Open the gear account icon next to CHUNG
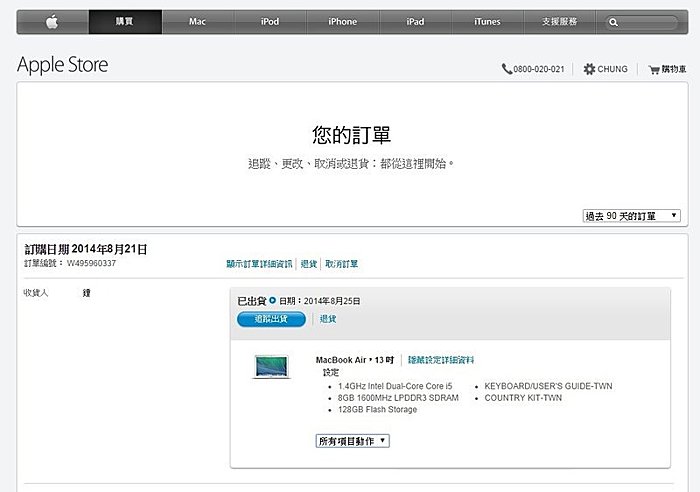The image size is (700, 492). pos(589,69)
